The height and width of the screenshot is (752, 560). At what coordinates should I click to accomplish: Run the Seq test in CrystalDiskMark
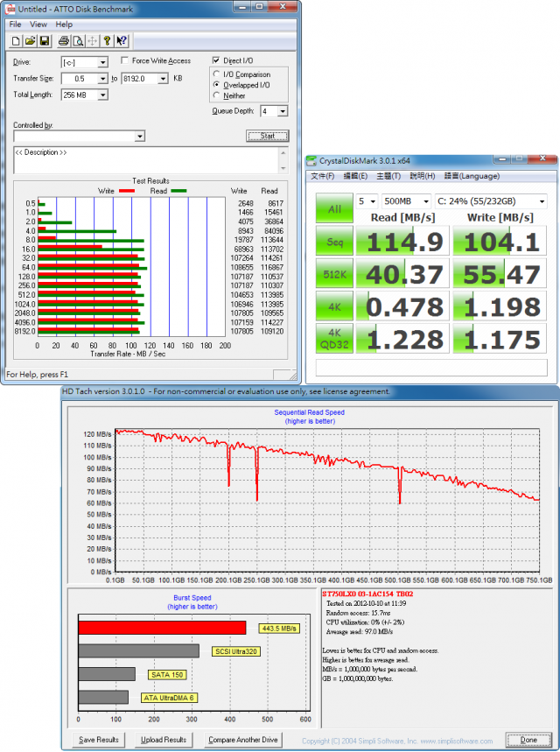(x=334, y=242)
